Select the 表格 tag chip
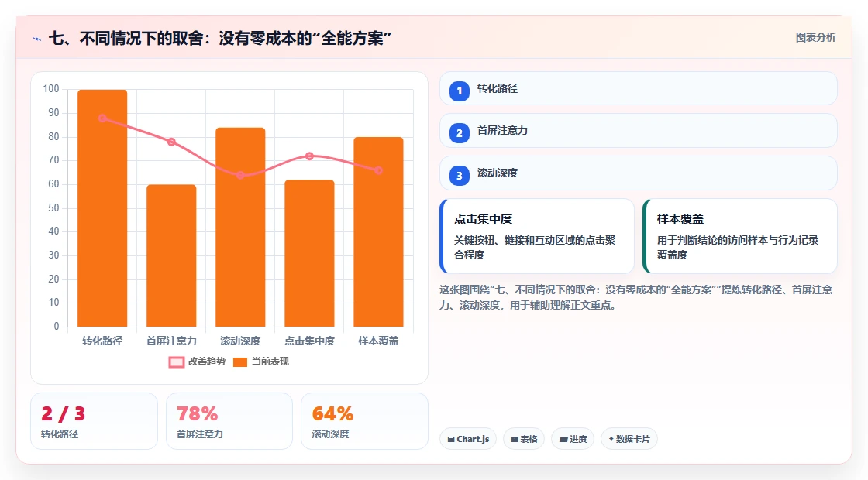The width and height of the screenshot is (868, 480). (x=524, y=439)
